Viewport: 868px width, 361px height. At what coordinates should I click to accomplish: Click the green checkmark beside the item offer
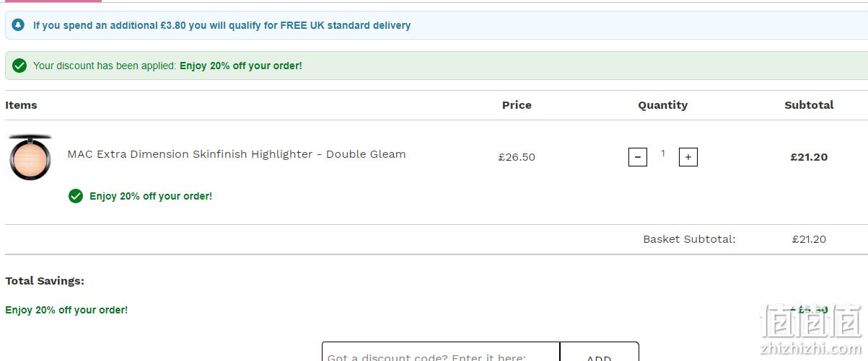point(76,196)
